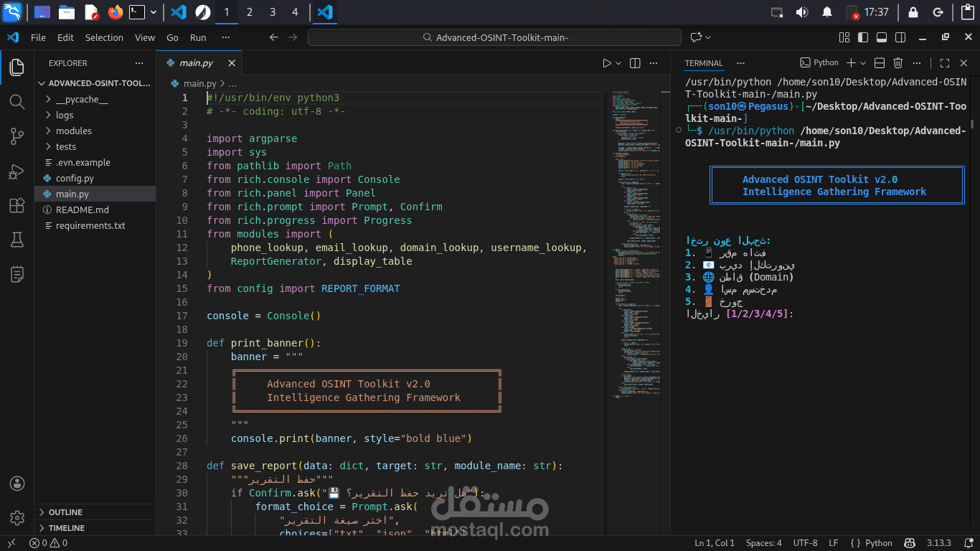Viewport: 980px width, 551px height.
Task: Select the TERMINAL panel tab
Action: (x=704, y=63)
